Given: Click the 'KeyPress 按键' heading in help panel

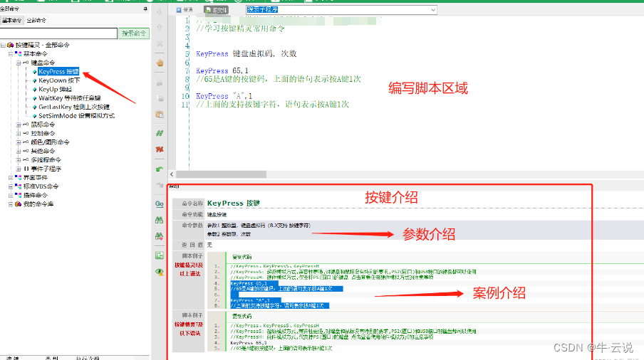Looking at the screenshot, I should 233,203.
